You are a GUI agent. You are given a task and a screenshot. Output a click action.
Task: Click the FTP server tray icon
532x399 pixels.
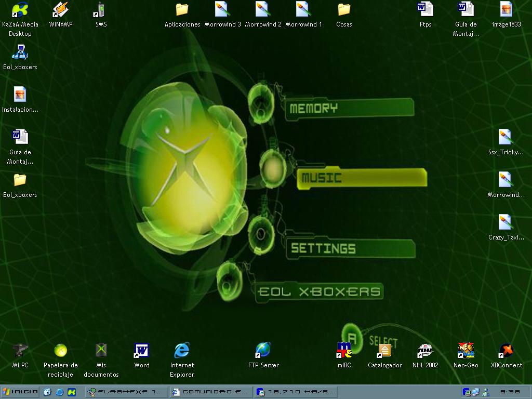tap(466, 392)
